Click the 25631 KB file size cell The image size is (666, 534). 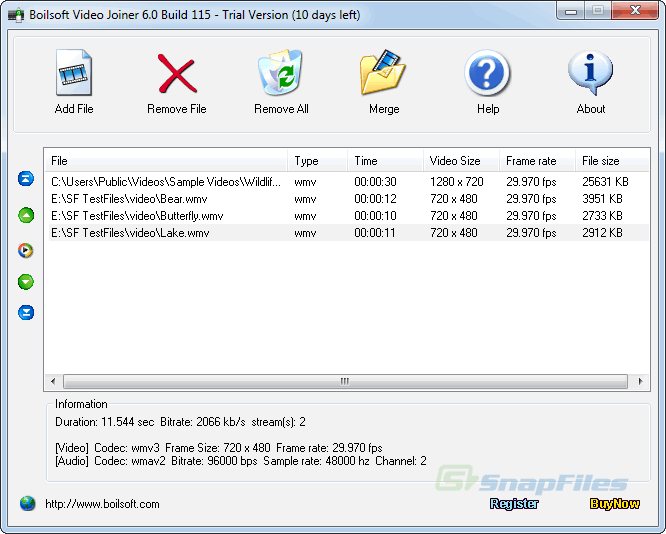(x=605, y=182)
